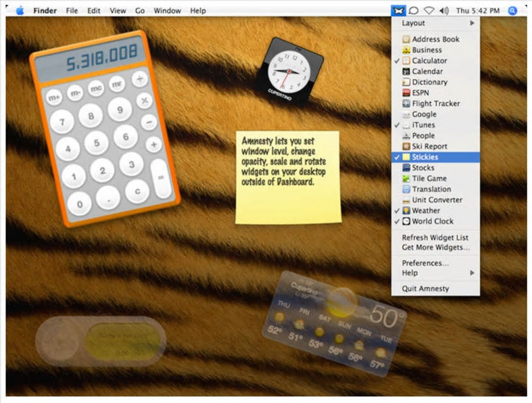Click the volume speaker icon
The width and height of the screenshot is (532, 403).
coord(444,10)
